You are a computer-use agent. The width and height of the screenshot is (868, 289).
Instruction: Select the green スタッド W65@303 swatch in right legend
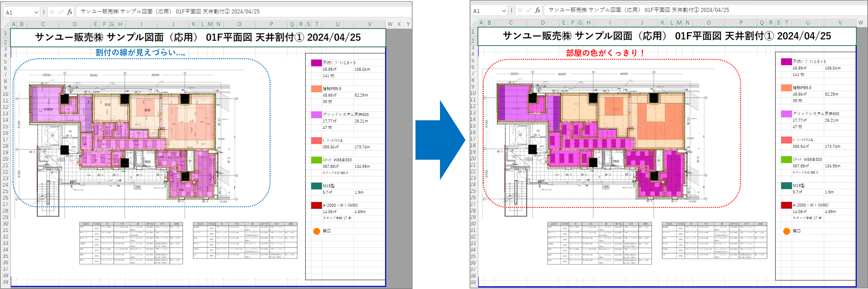point(787,159)
